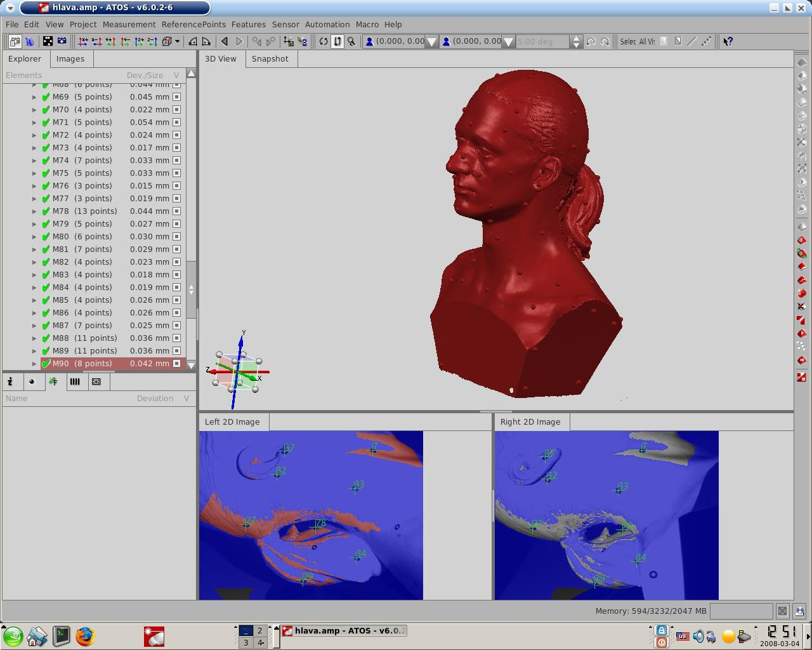Click the What's This help cursor icon
This screenshot has width=812, height=650.
728,41
